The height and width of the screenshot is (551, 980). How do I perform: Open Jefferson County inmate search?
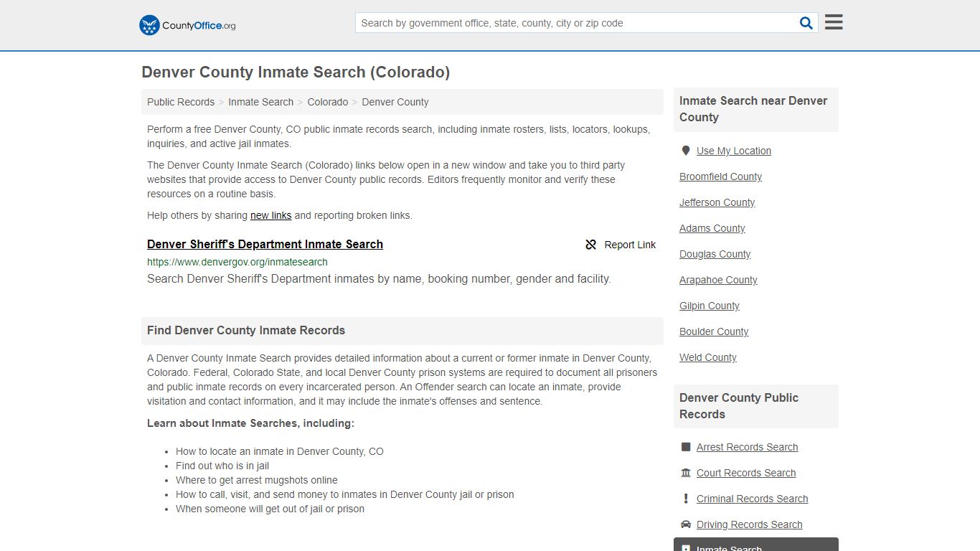click(x=717, y=202)
